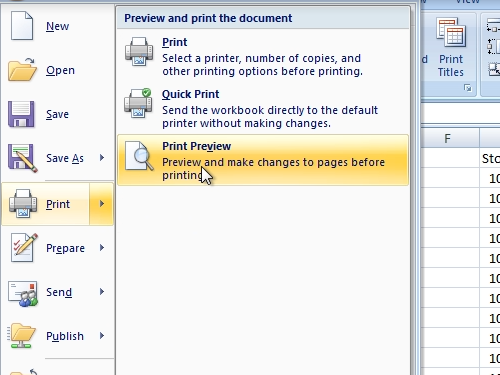Click the Quick Print printer icon
Image resolution: width=500 pixels, height=375 pixels.
[x=138, y=103]
